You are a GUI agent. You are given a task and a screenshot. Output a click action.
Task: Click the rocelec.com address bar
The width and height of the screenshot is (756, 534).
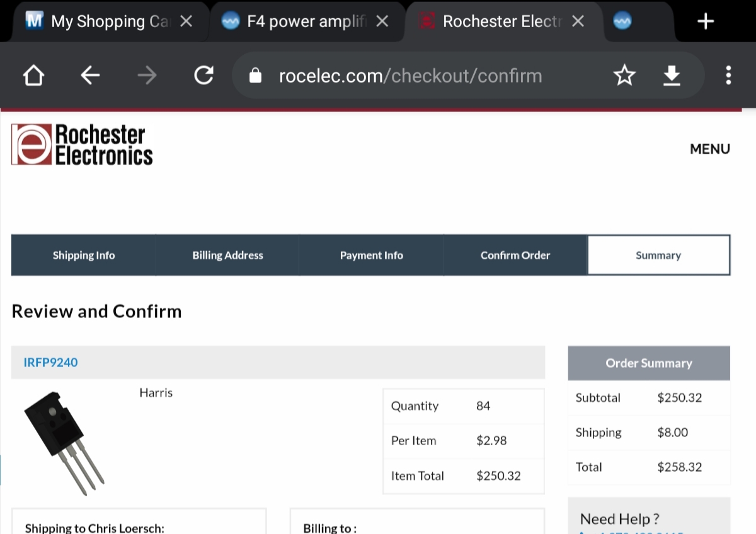[410, 76]
